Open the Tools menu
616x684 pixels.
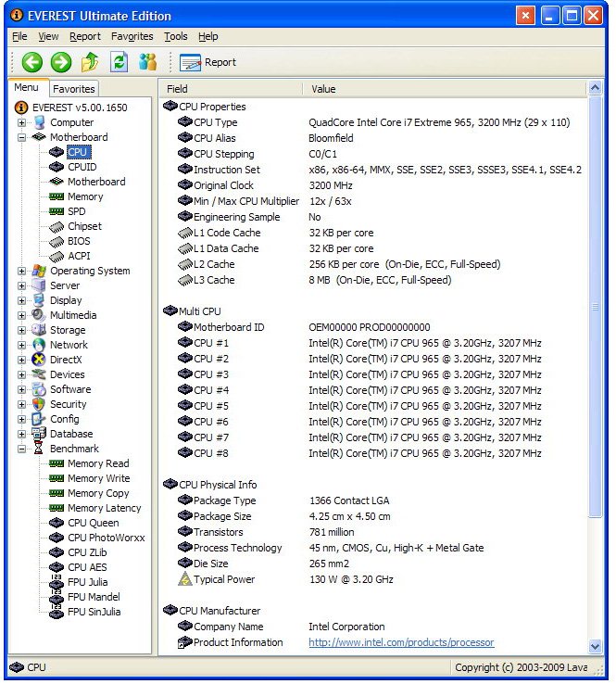pos(176,37)
